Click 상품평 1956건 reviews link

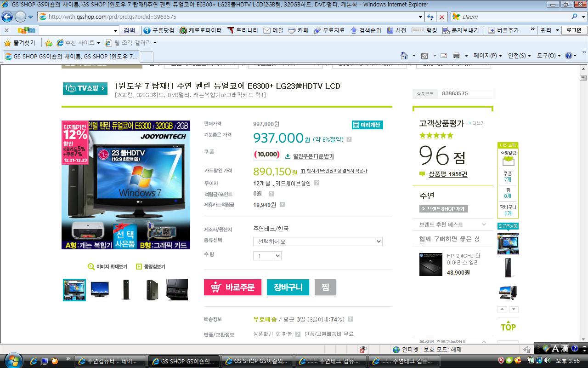[x=448, y=174]
